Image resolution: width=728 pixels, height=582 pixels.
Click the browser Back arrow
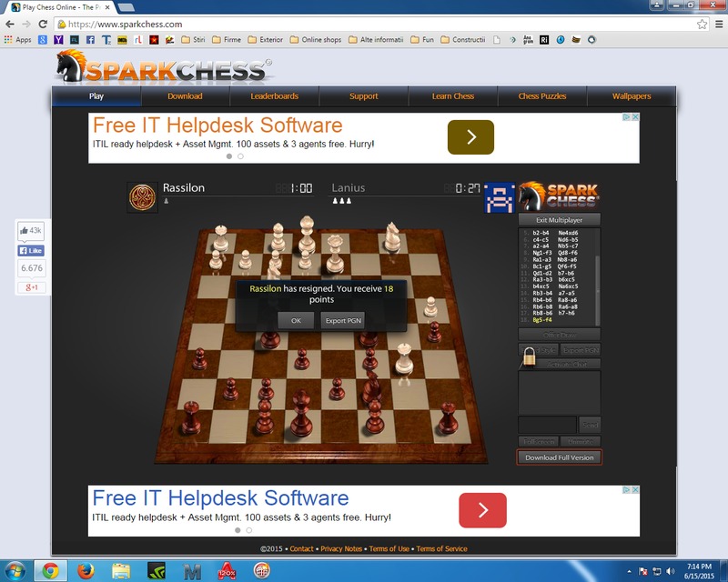10,25
